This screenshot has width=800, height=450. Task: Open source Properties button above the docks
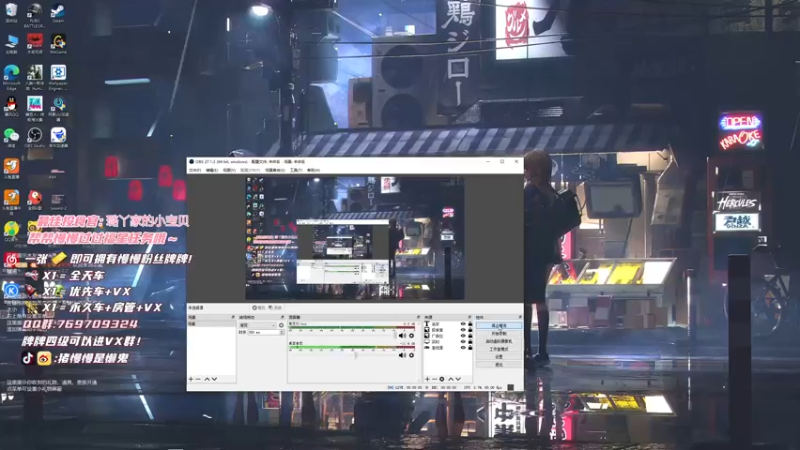click(259, 308)
